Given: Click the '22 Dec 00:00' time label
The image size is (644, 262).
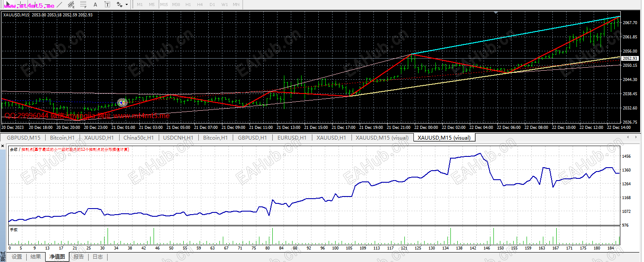Looking at the screenshot, I should 426,128.
